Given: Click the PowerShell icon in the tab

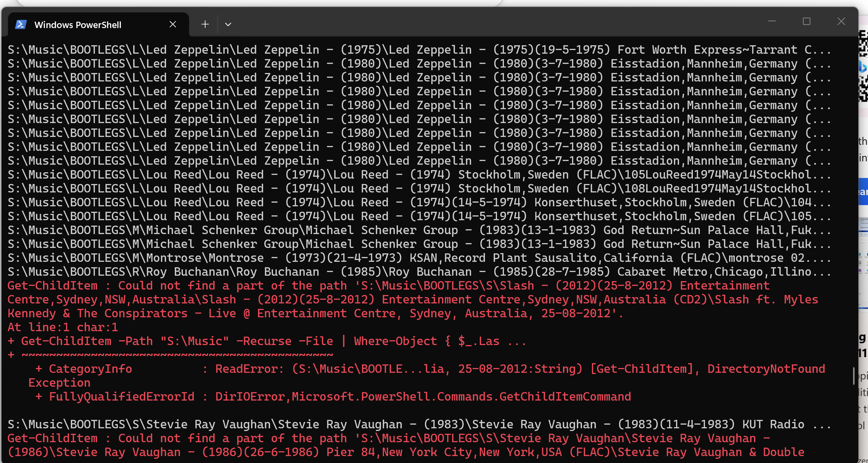Looking at the screenshot, I should point(21,25).
